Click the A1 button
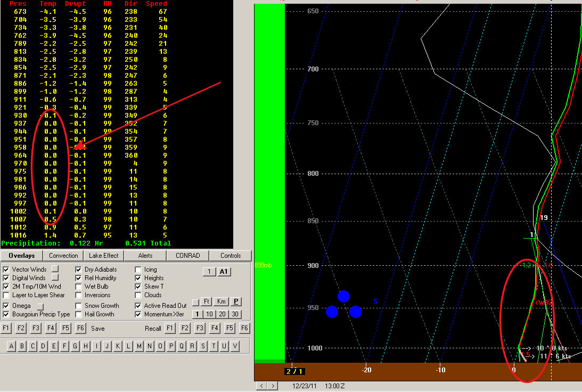The image size is (582, 392). [224, 272]
